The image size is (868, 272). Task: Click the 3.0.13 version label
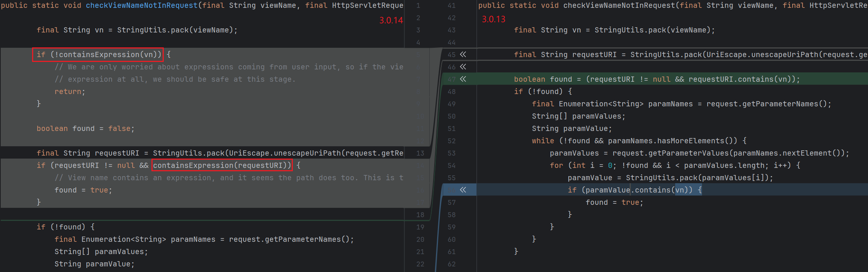(x=493, y=19)
